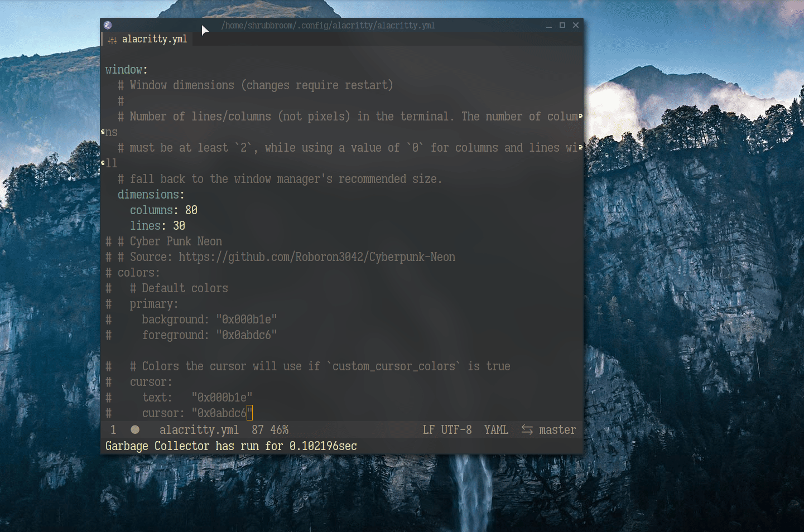Select the lines: 30 value in the buffer
804x532 pixels.
(179, 225)
